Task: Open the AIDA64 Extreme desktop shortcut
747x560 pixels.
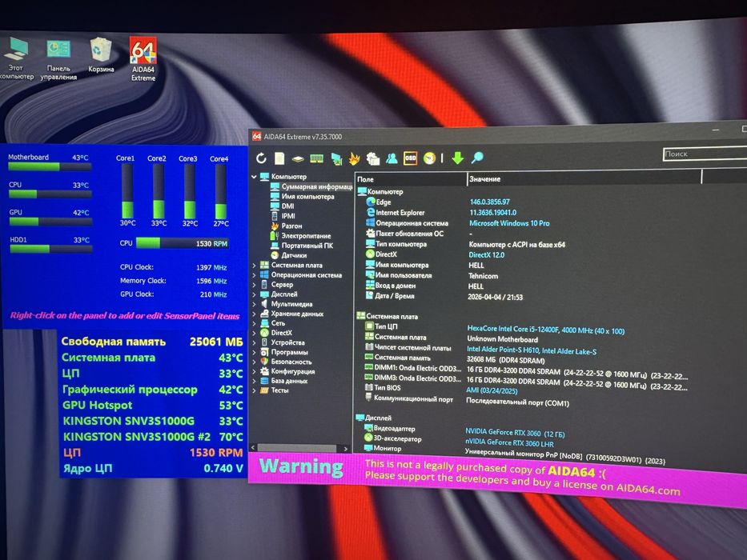Action: tap(143, 59)
